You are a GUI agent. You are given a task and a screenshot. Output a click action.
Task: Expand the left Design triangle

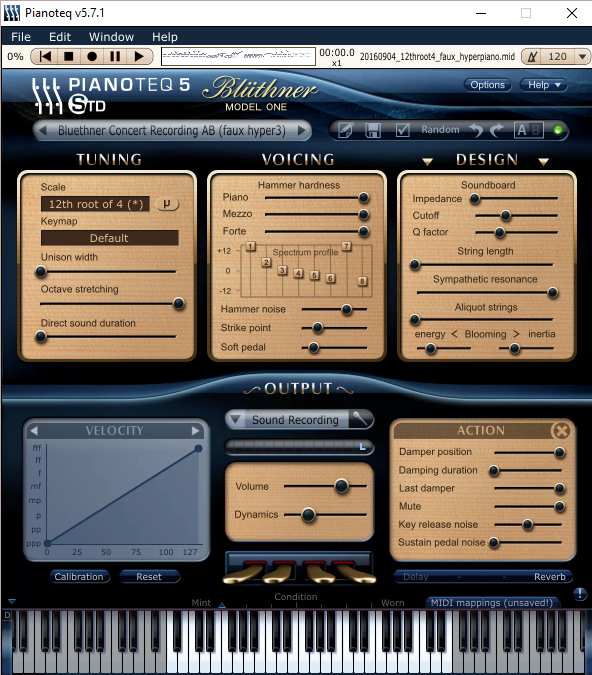point(427,162)
